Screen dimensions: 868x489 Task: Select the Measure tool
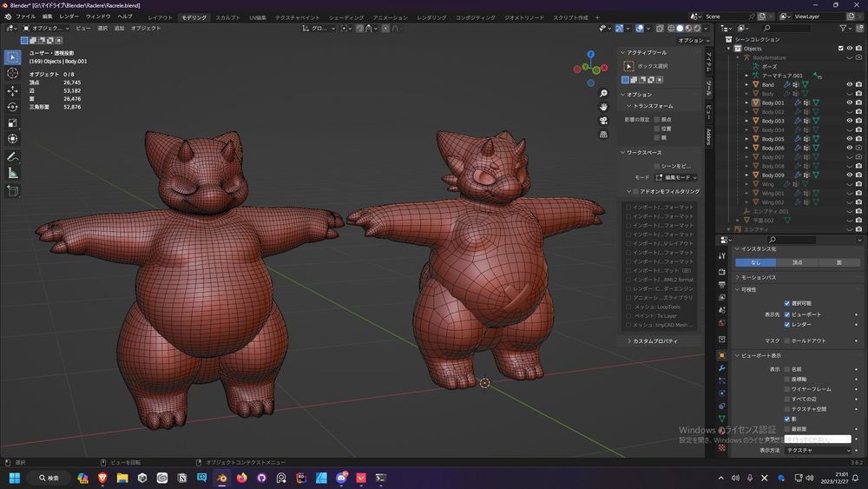[13, 174]
